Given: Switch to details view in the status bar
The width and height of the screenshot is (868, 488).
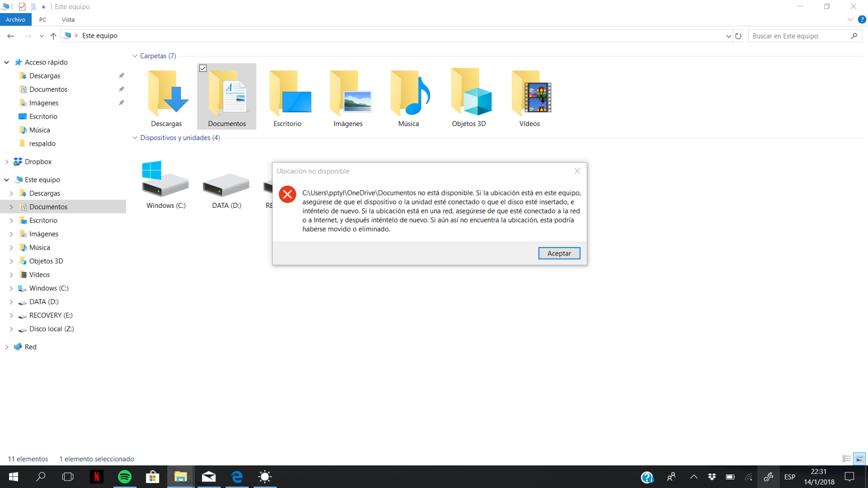Looking at the screenshot, I should coord(847,459).
